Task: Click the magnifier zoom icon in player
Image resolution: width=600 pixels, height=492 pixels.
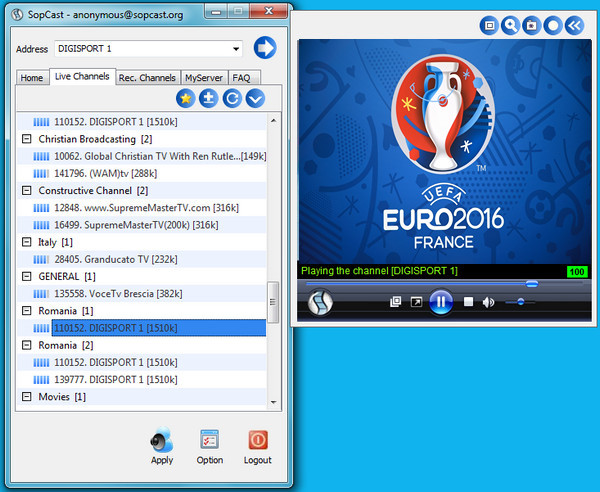Action: point(510,26)
